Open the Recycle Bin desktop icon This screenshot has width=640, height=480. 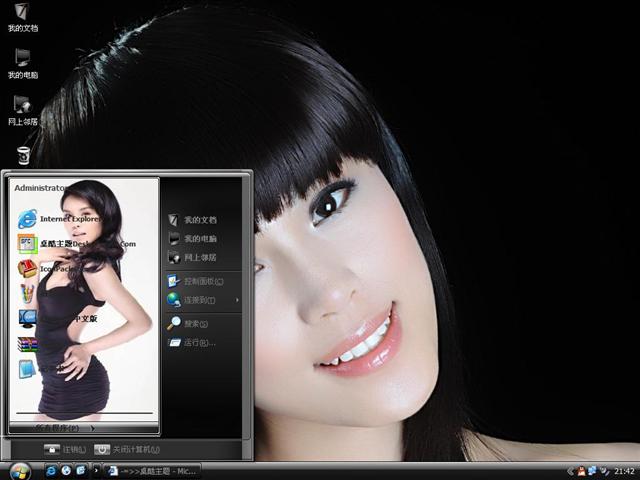23,156
